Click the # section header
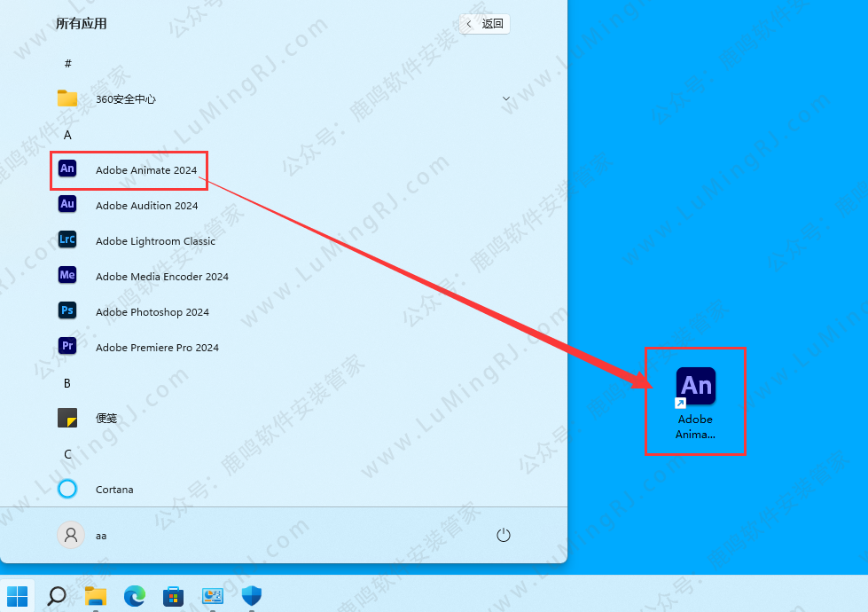The width and height of the screenshot is (868, 612). point(67,63)
